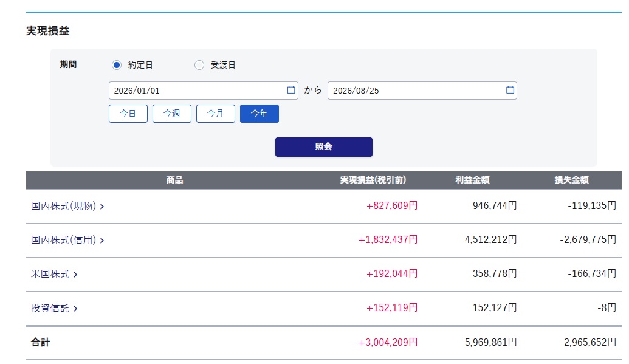Click the value +192,044円
Image resolution: width=629 pixels, height=364 pixels.
click(x=392, y=274)
